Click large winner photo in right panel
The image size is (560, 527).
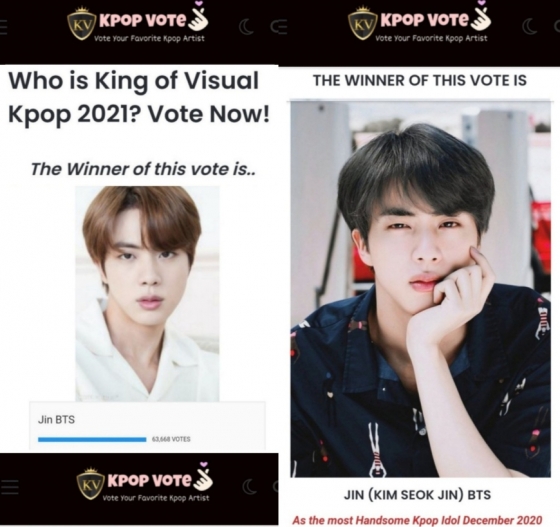pos(420,289)
